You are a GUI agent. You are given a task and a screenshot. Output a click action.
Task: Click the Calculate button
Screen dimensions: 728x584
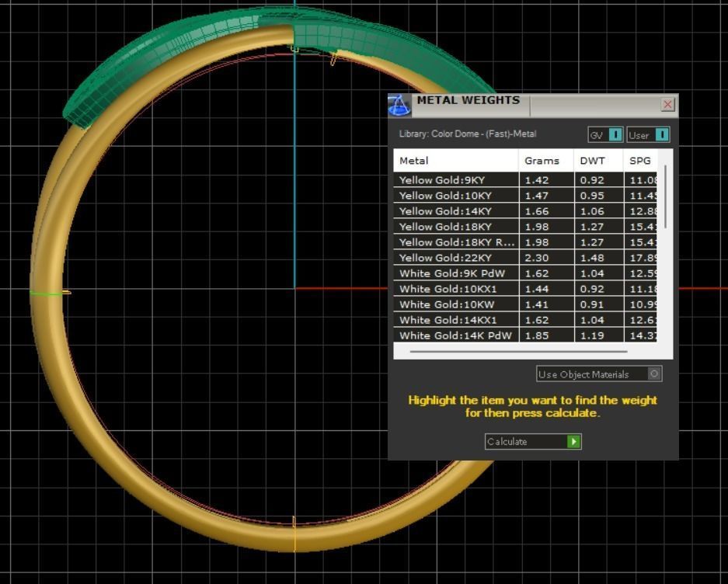(x=533, y=441)
